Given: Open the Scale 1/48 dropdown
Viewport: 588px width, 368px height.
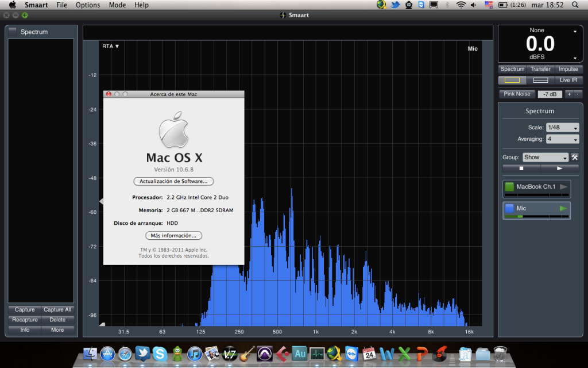Looking at the screenshot, I should 563,128.
